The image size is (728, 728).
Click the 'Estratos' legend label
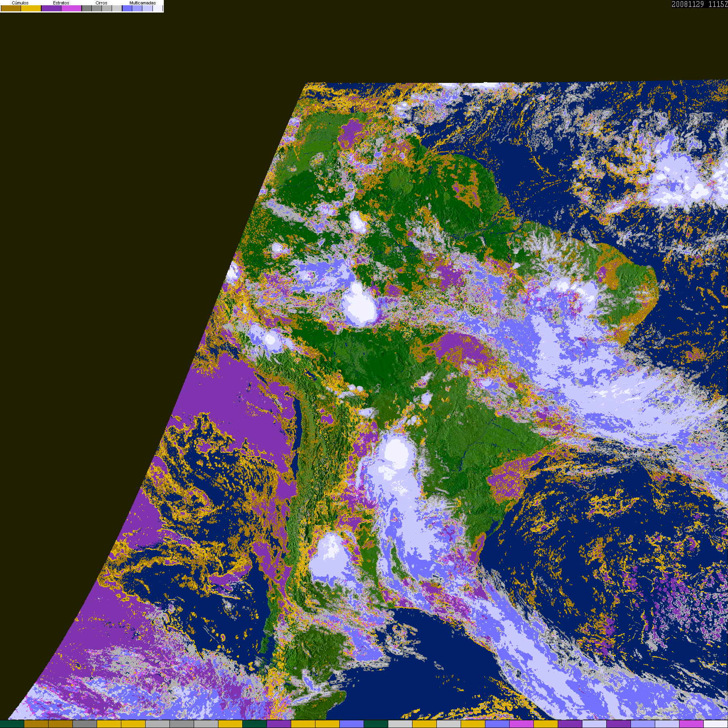pos(61,3)
